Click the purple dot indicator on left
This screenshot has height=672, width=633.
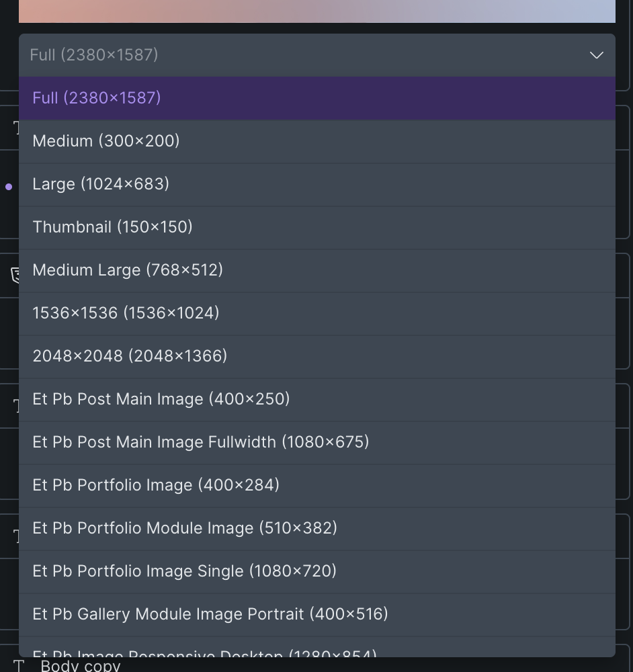(9, 187)
